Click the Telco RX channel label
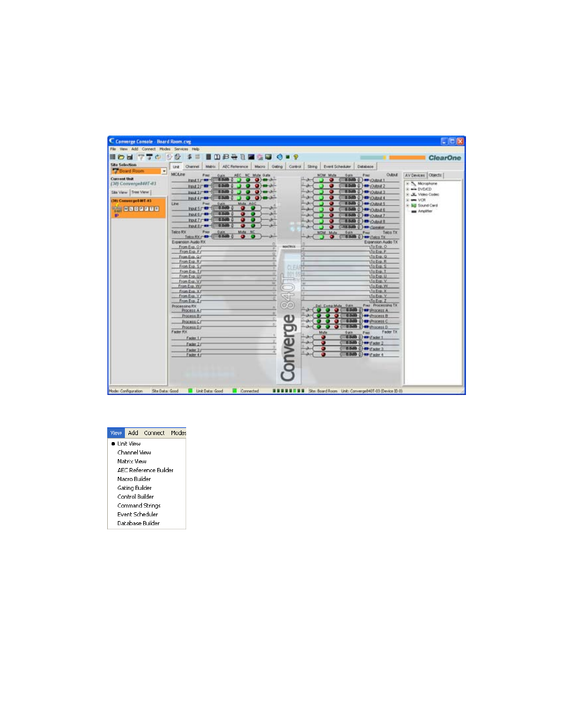 [x=193, y=237]
